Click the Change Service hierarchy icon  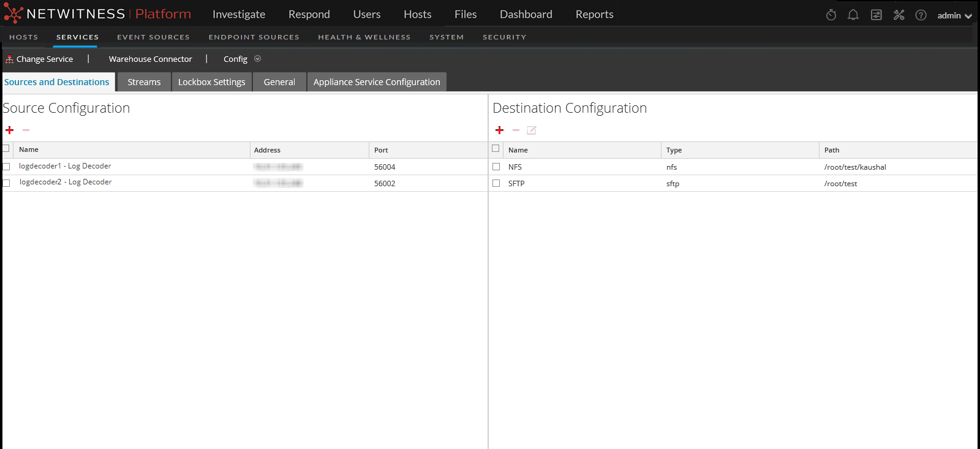click(x=9, y=59)
